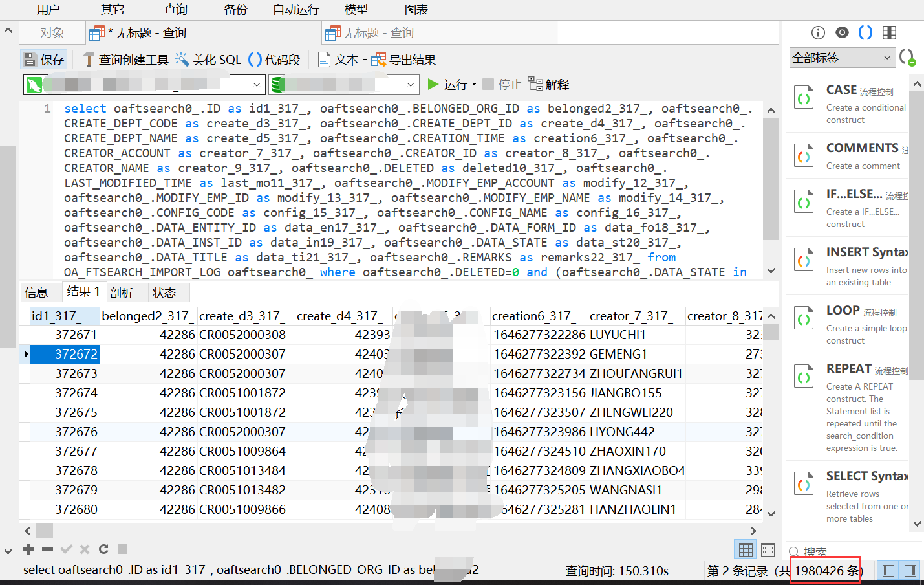Click the results horizontal scrollbar thumb
Screen dimensions: 924x585
(45, 531)
